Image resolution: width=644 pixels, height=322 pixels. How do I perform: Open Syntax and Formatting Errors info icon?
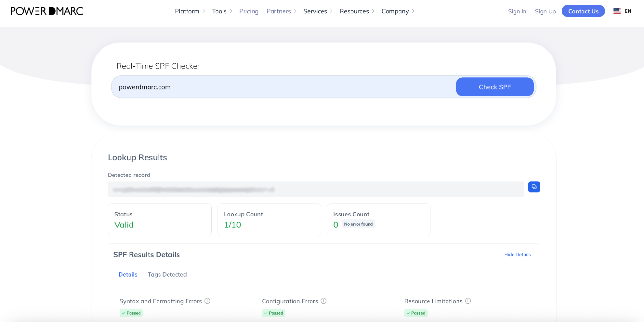click(x=207, y=301)
